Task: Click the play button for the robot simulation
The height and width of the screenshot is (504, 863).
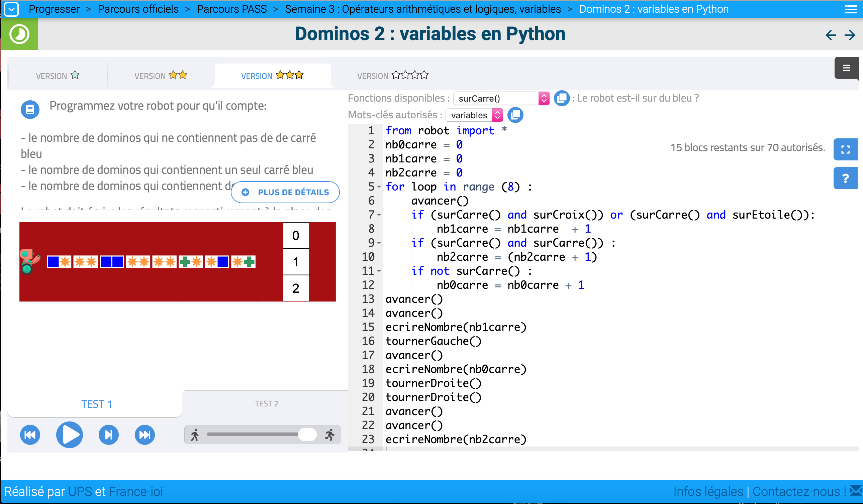Action: pos(69,434)
